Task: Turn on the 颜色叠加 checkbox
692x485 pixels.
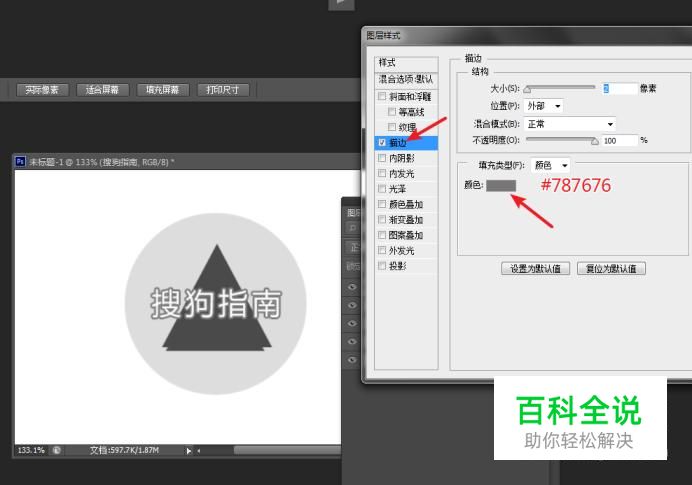Action: [382, 204]
